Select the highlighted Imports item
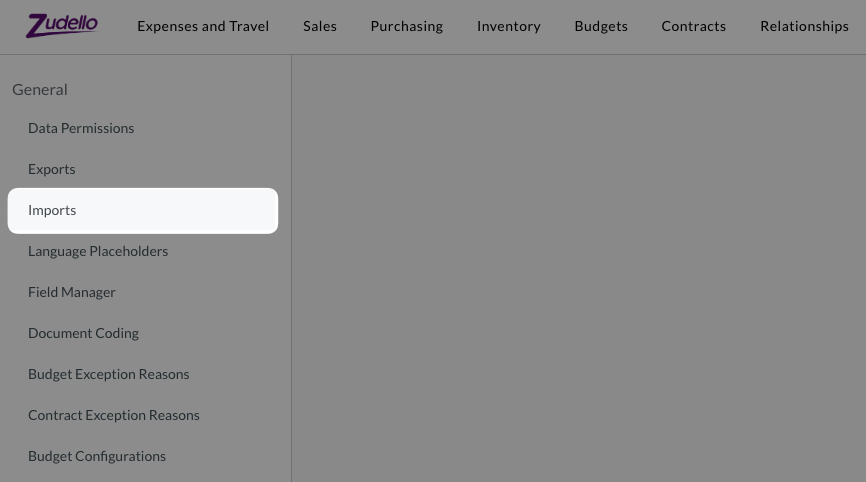 [142, 210]
